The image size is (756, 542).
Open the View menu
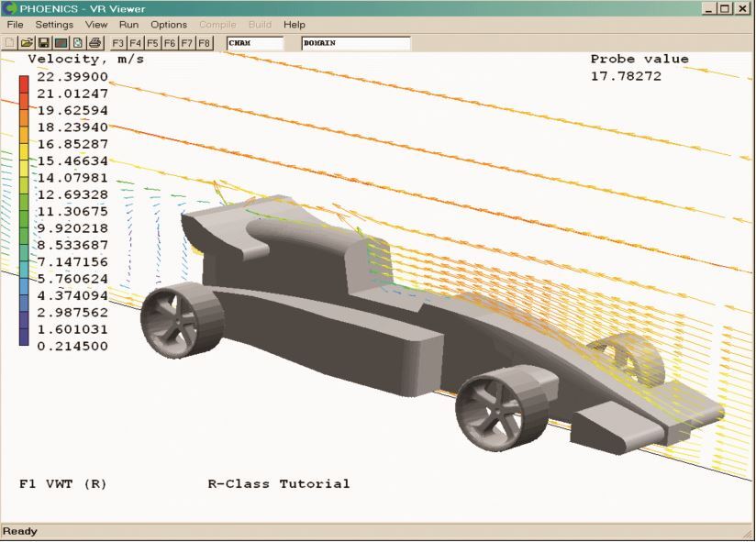point(96,25)
